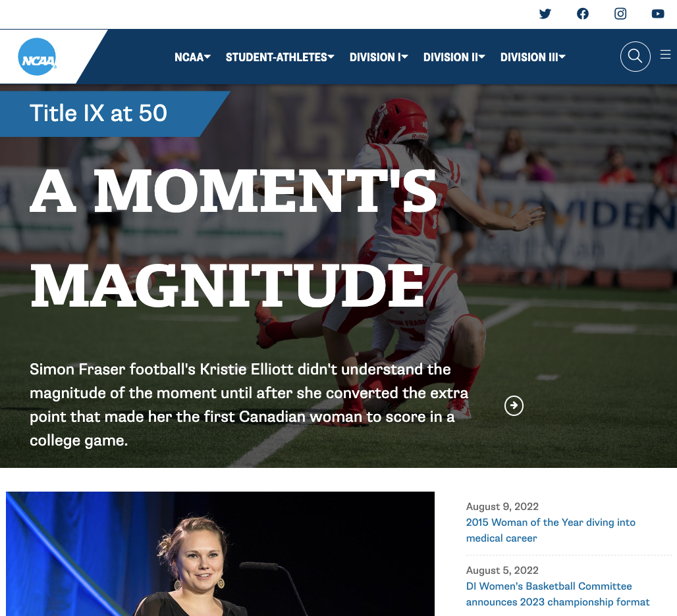This screenshot has height=616, width=677.
Task: Click the Simon Fraser Kristie Elliott description text
Action: (x=249, y=405)
